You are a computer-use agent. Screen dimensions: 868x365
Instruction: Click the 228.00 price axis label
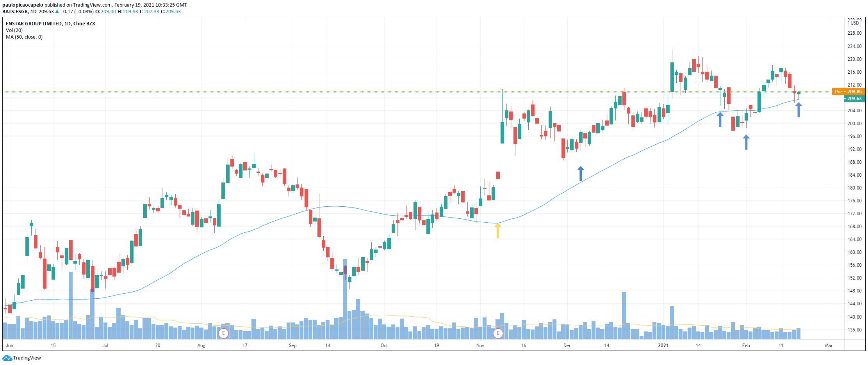pos(854,33)
